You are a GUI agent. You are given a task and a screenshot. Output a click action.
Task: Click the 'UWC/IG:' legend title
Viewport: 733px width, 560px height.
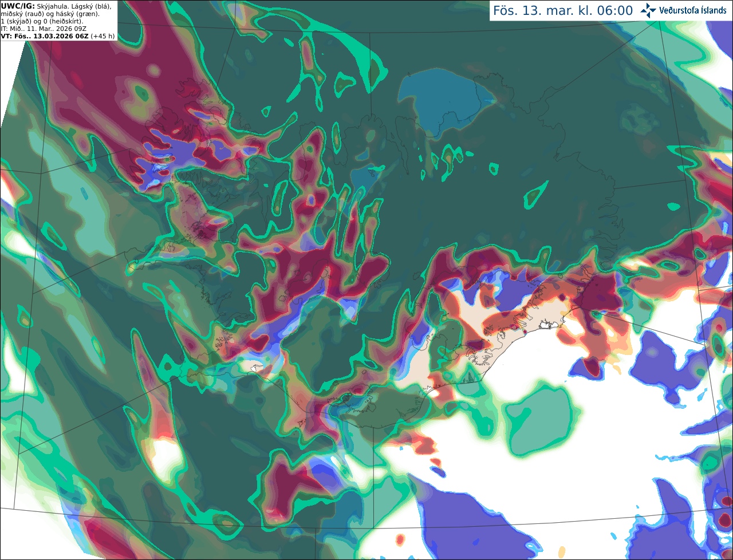tap(18, 6)
